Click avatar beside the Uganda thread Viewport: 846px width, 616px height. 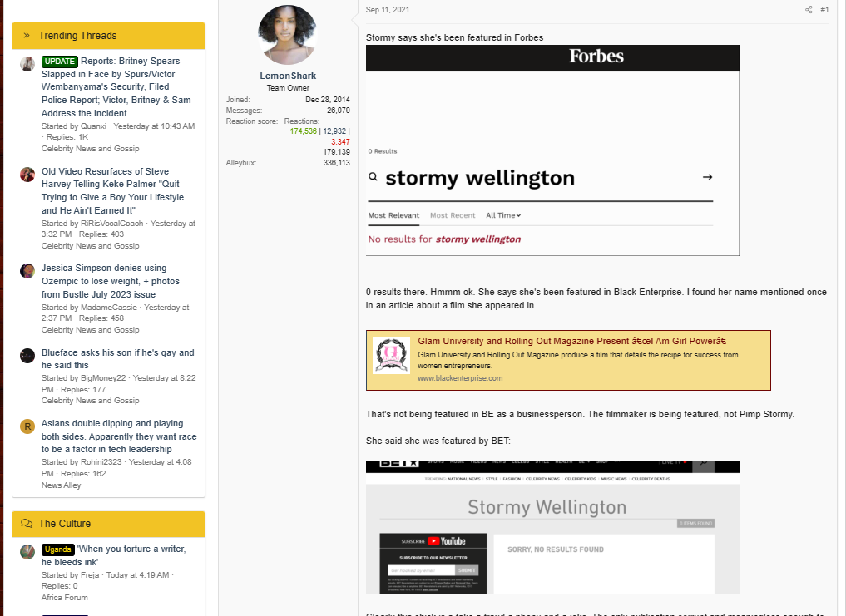tap(27, 551)
